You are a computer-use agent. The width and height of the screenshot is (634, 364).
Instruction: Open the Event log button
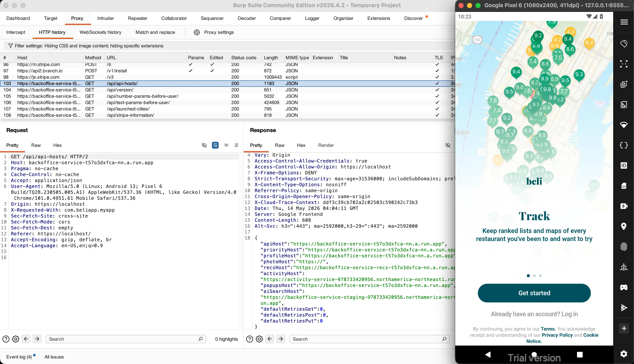point(19,357)
